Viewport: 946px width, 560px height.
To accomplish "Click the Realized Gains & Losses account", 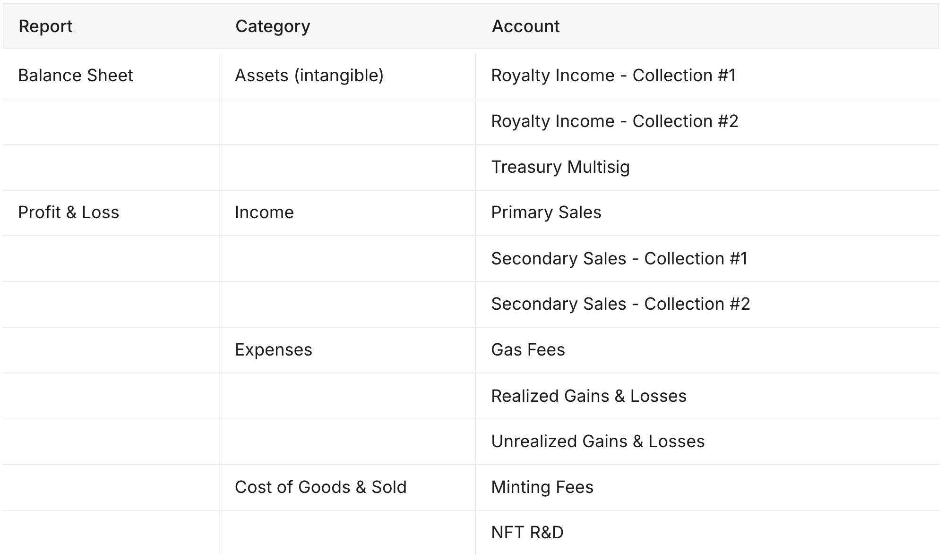I will (x=588, y=396).
